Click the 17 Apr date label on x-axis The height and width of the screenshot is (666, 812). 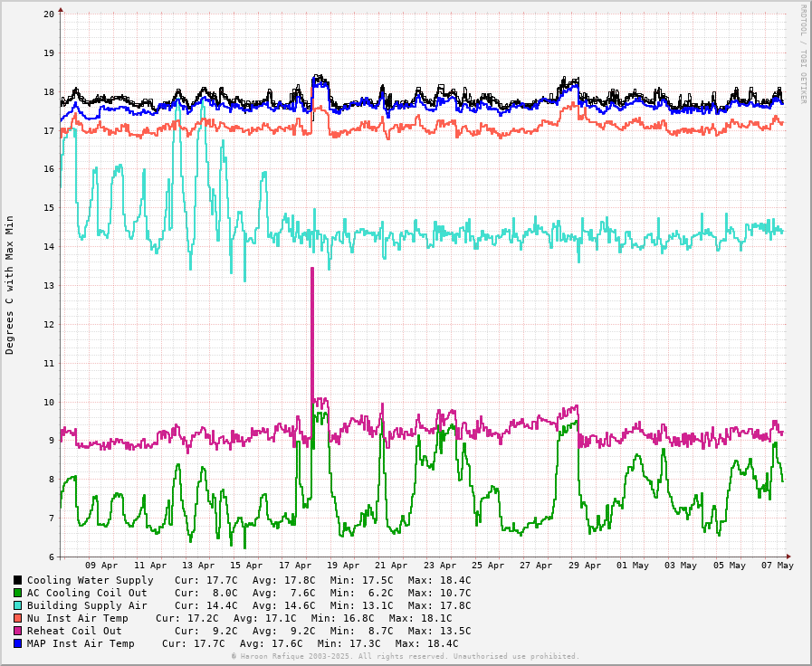(x=295, y=566)
